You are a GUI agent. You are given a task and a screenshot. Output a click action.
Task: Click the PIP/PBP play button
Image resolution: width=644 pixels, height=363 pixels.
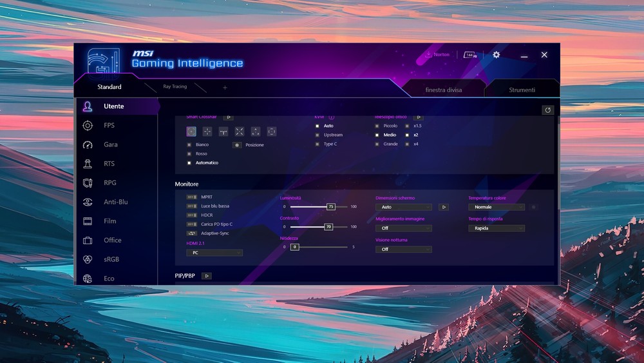(x=207, y=276)
